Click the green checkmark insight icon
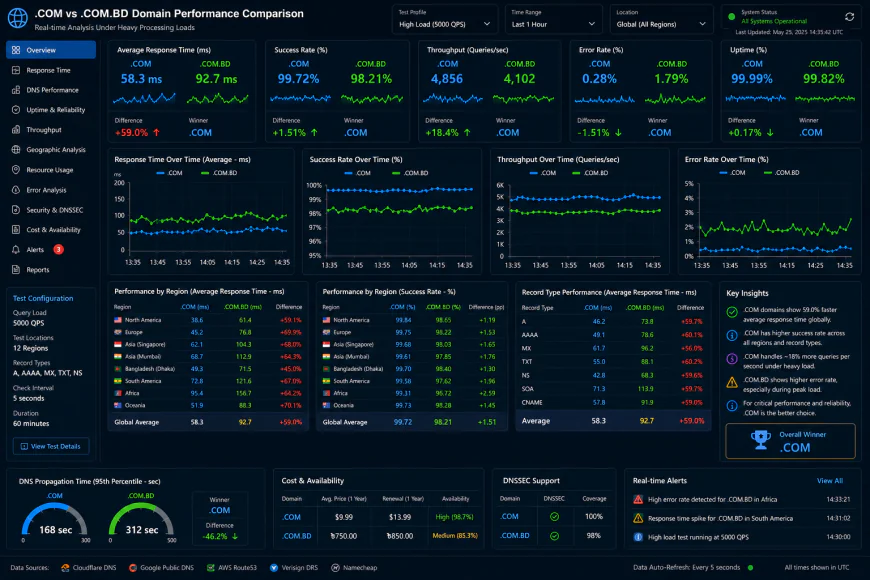This screenshot has height=580, width=870. (732, 312)
